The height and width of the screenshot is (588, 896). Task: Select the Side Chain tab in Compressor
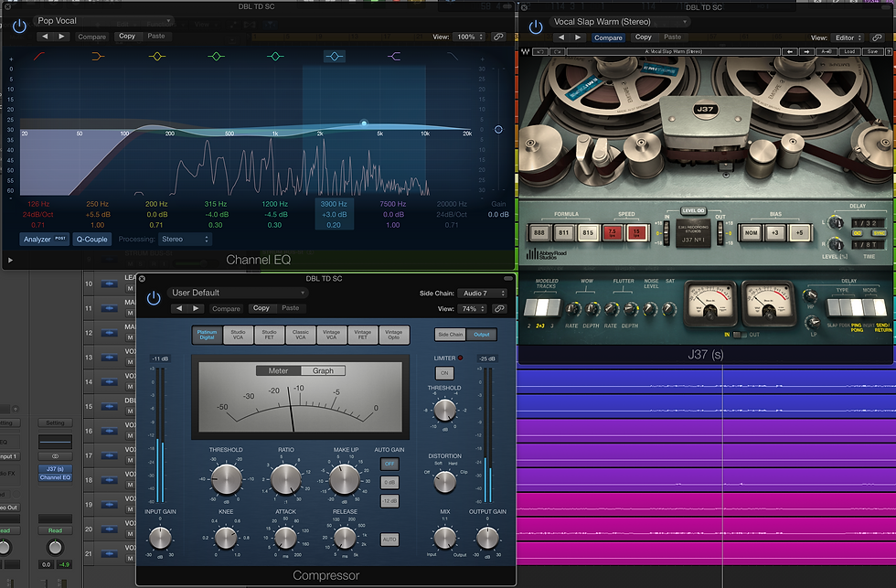(x=450, y=335)
